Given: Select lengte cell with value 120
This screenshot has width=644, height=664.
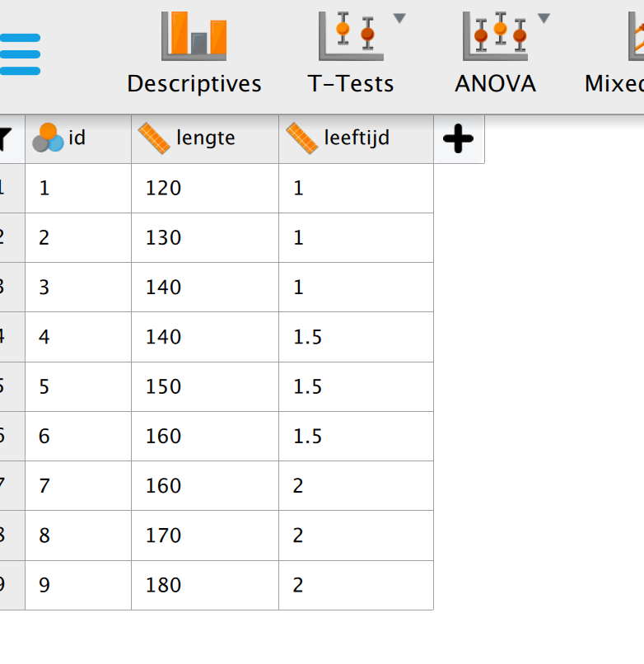Looking at the screenshot, I should 205,189.
